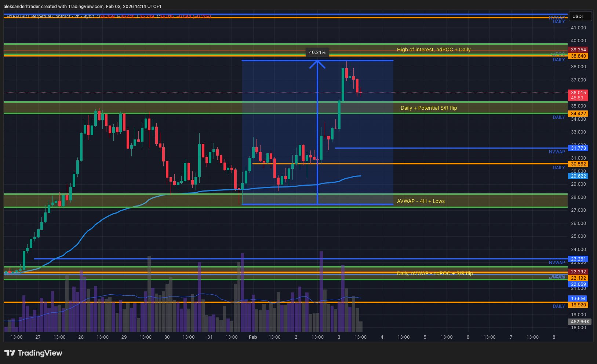This screenshot has width=597, height=364.
Task: Click the orange 22.192 price label
Action: coord(578,278)
